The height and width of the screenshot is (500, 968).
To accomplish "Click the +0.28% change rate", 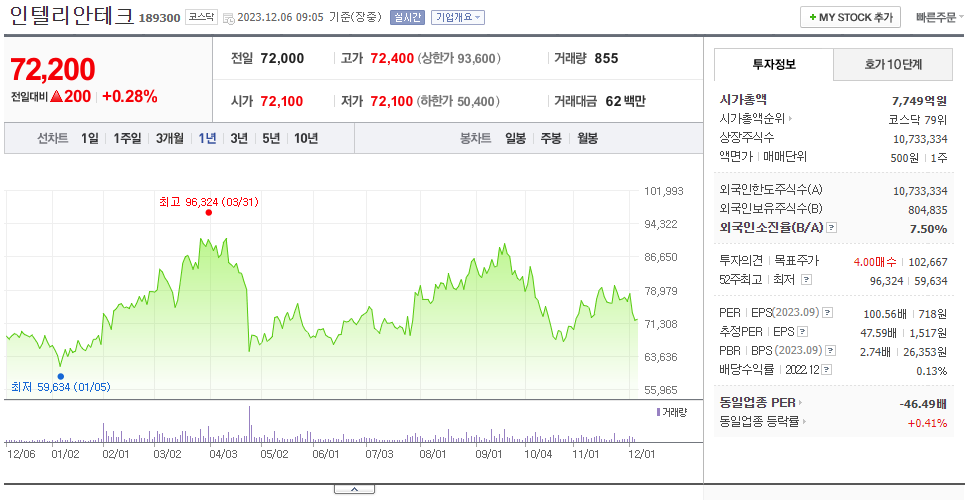I will [x=130, y=96].
